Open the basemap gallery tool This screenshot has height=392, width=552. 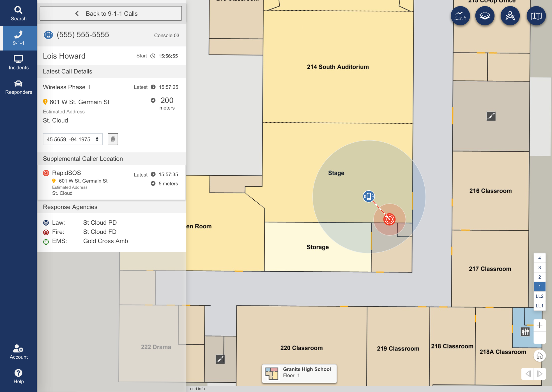coord(536,16)
